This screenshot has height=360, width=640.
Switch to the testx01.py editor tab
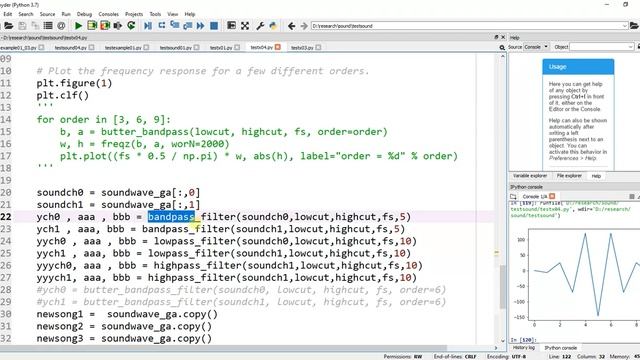221,47
